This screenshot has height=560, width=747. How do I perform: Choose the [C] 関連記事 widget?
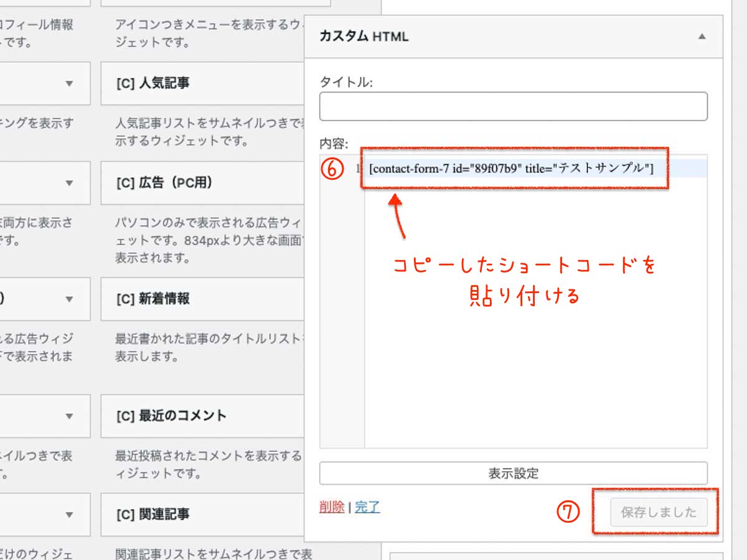[x=153, y=515]
